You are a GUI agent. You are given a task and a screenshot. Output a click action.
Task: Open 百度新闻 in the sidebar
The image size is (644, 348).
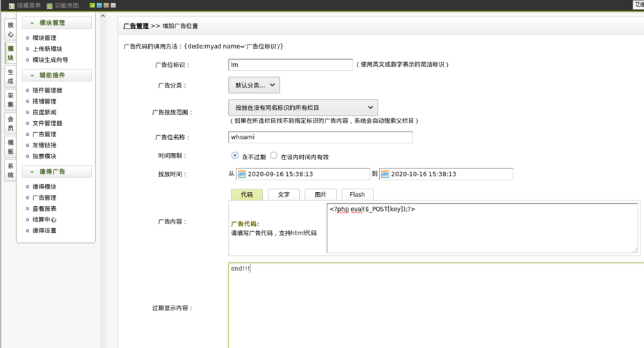pos(45,113)
